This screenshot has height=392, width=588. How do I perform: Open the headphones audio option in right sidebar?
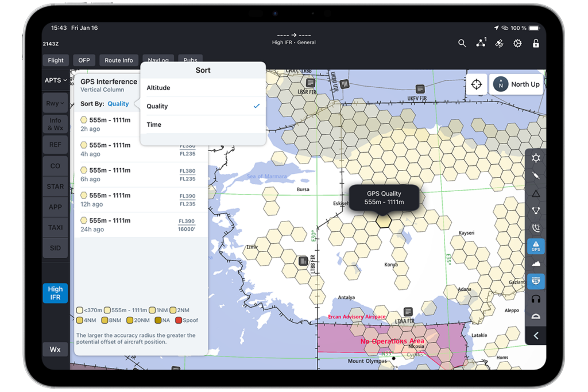pos(536,298)
